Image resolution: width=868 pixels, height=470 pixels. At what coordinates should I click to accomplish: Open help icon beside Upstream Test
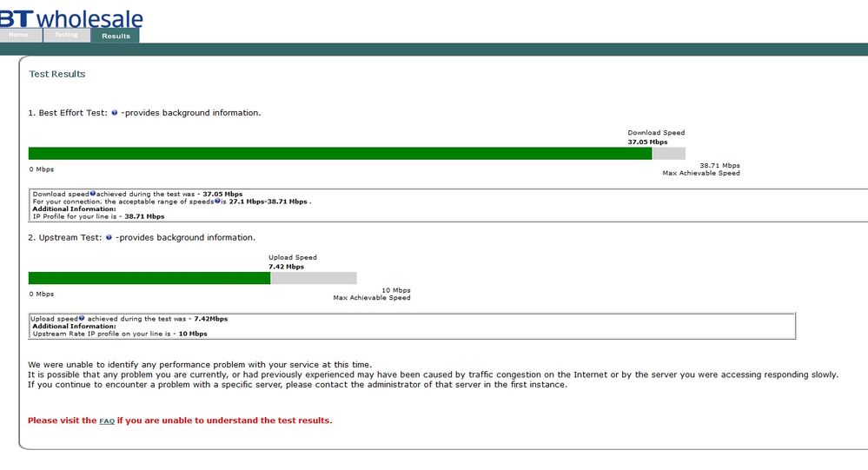(109, 237)
